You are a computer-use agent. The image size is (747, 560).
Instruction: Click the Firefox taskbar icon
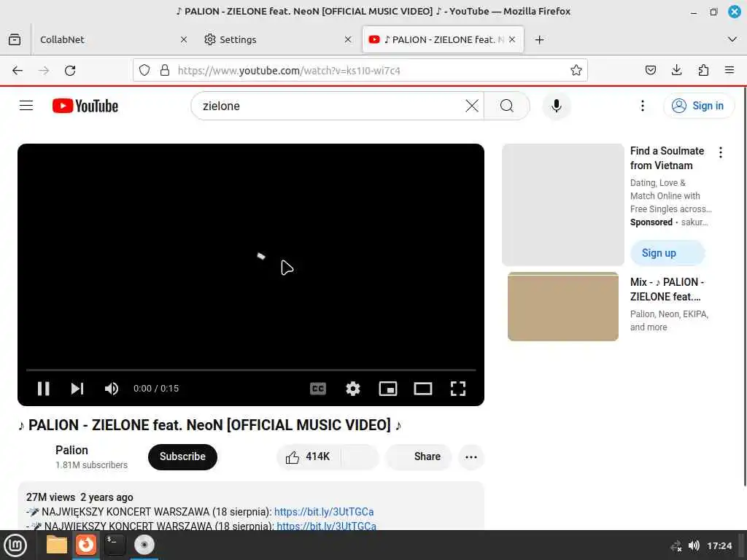click(86, 545)
